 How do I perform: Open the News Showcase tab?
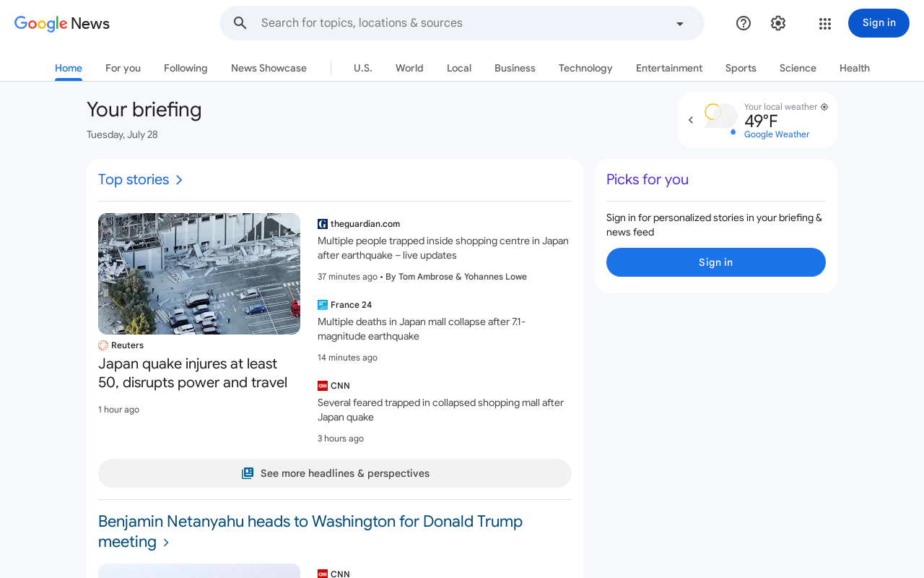[269, 68]
